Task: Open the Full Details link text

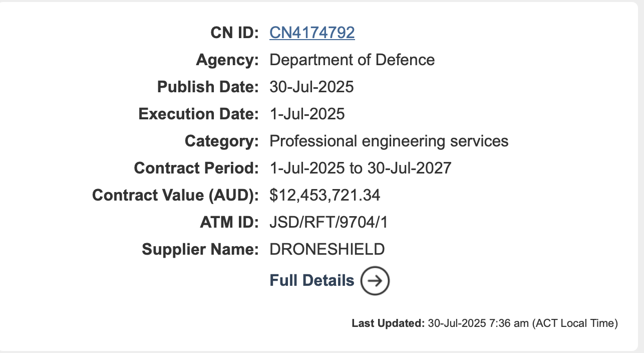Action: 311,280
